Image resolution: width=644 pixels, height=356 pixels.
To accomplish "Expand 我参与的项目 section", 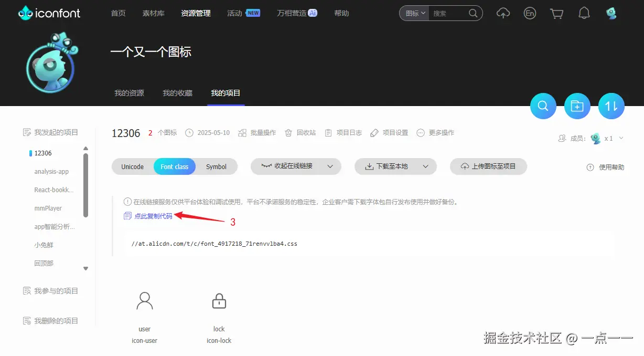I will [x=51, y=291].
